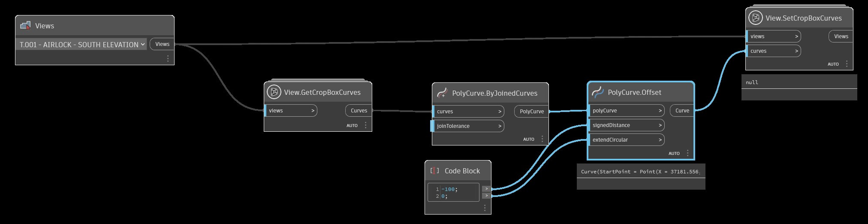The width and height of the screenshot is (868, 224).
Task: Expand signedDistance input port chevron
Action: tap(660, 125)
